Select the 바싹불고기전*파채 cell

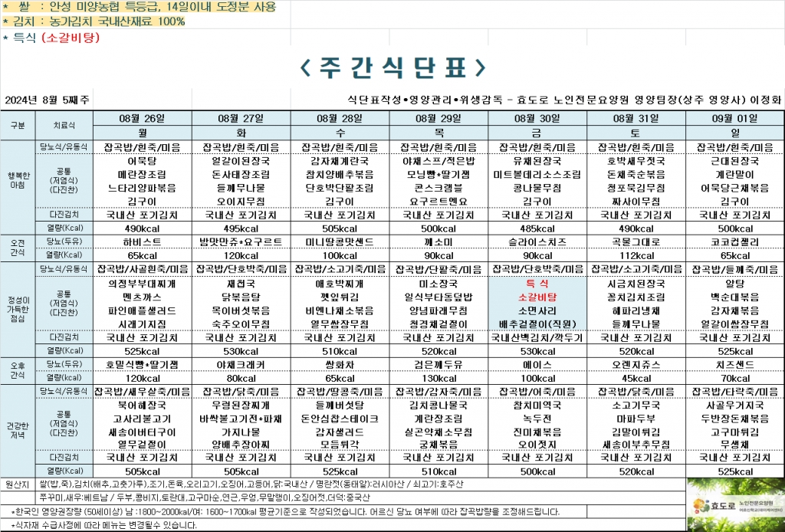[241, 419]
